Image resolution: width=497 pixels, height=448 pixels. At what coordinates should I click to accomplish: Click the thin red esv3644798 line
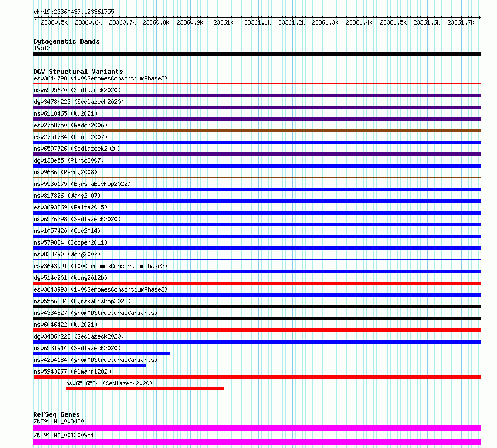point(257,84)
